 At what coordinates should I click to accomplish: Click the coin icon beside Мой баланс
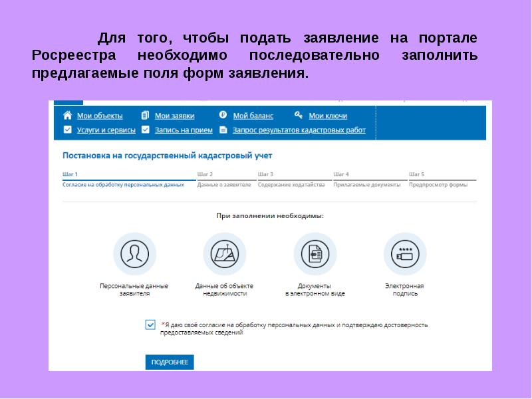[x=223, y=116]
